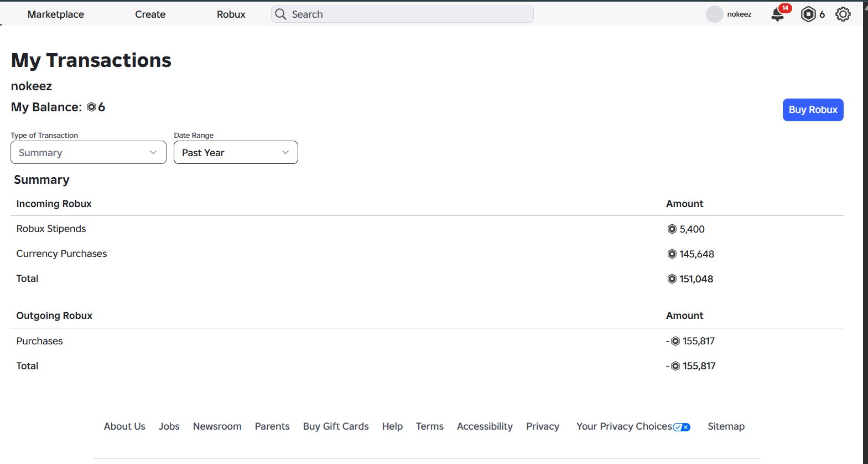This screenshot has width=868, height=464.
Task: Select the Purchases row label
Action: click(x=40, y=341)
